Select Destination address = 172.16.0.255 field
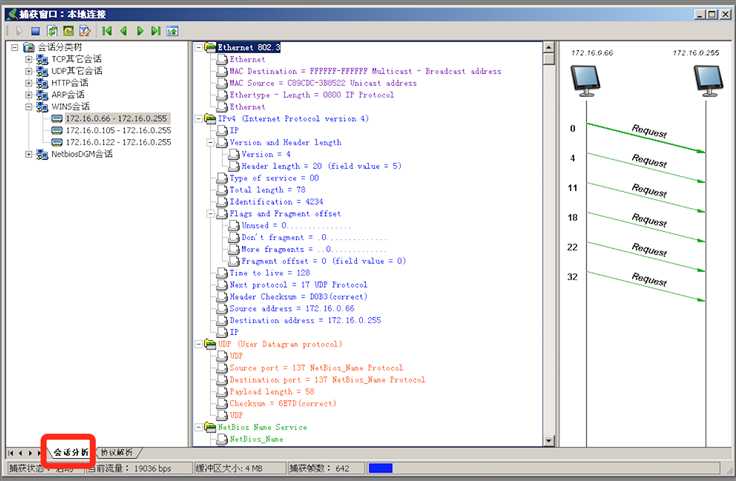The width and height of the screenshot is (736, 481). pyautogui.click(x=305, y=321)
